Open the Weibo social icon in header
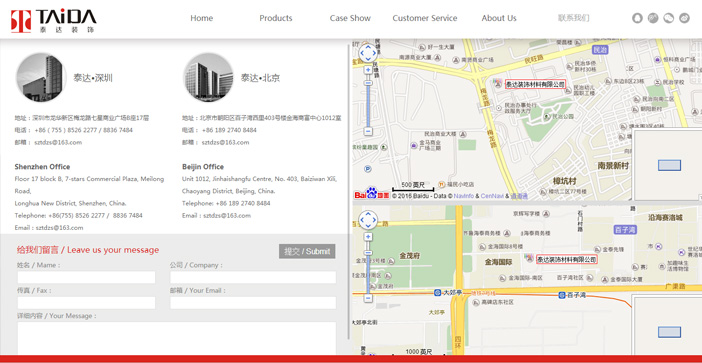 684,18
